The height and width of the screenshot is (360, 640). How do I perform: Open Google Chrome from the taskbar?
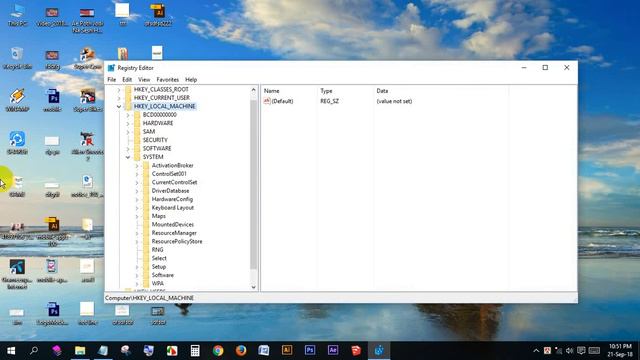pos(218,350)
